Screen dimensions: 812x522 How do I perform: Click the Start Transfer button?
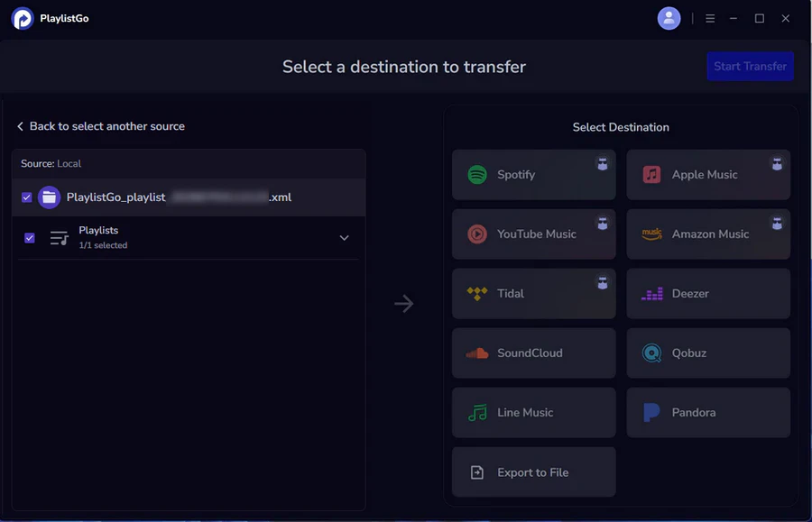click(x=750, y=66)
